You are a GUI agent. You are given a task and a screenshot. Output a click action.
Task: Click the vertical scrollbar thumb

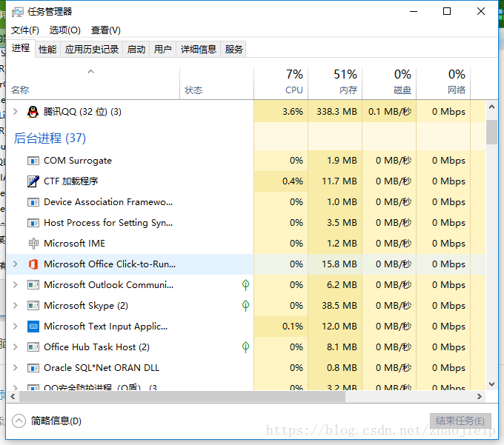(491, 133)
